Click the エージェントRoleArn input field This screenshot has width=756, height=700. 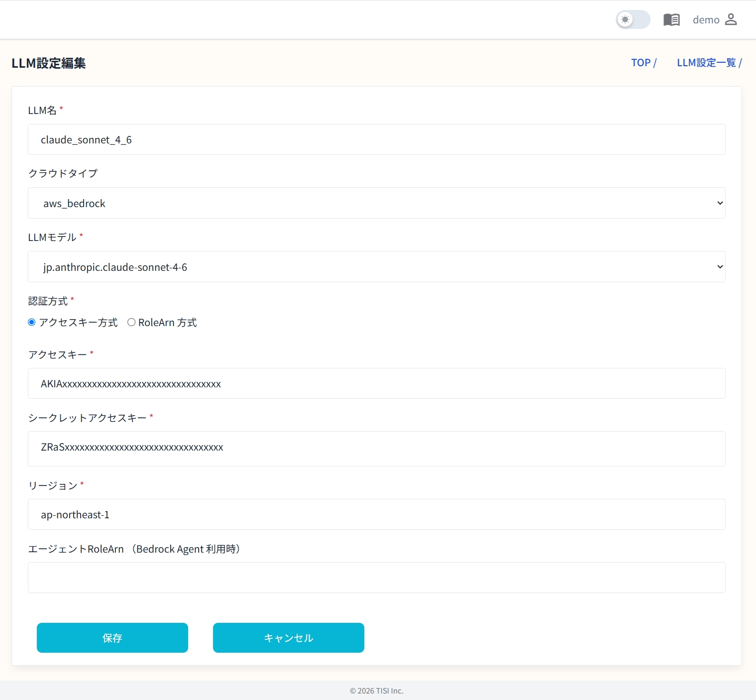(x=377, y=578)
